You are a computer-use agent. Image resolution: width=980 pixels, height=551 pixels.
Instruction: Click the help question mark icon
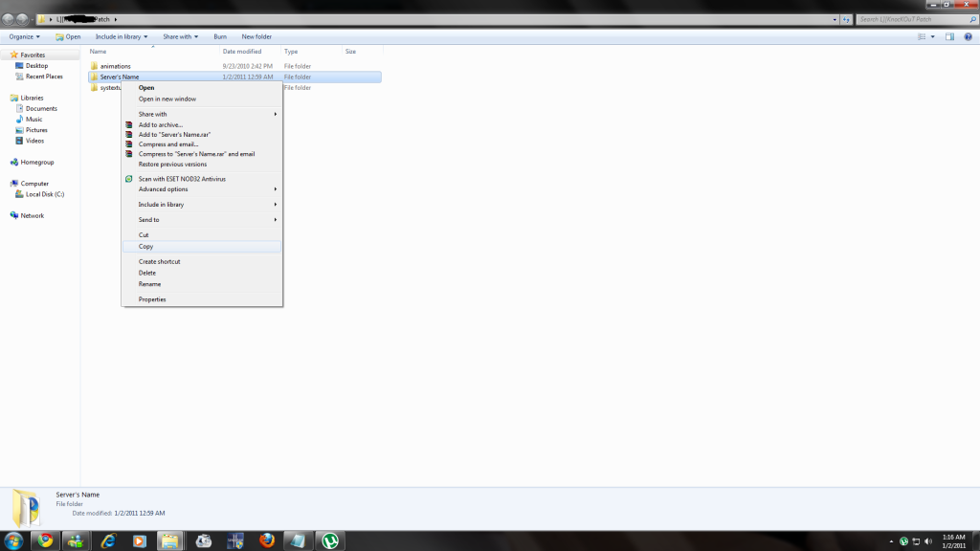pos(969,36)
